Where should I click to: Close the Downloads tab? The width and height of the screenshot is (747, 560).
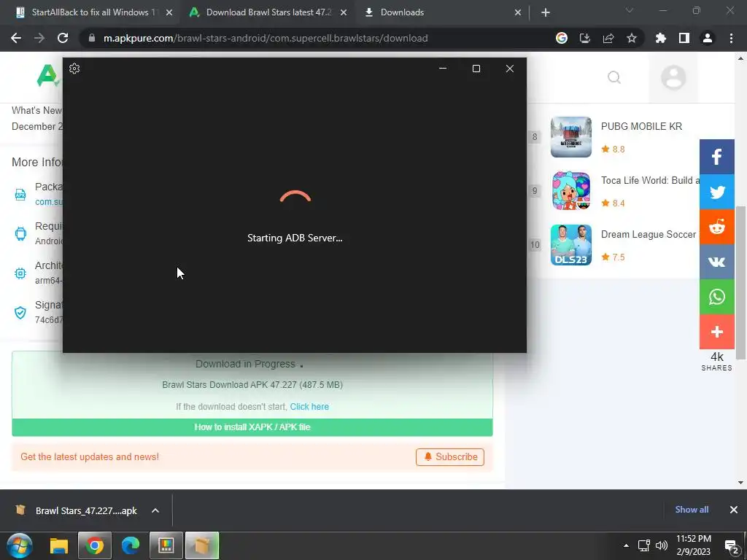(x=518, y=12)
